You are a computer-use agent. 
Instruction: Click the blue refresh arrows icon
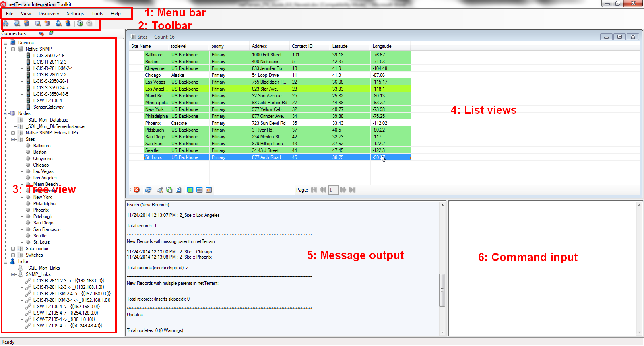148,190
